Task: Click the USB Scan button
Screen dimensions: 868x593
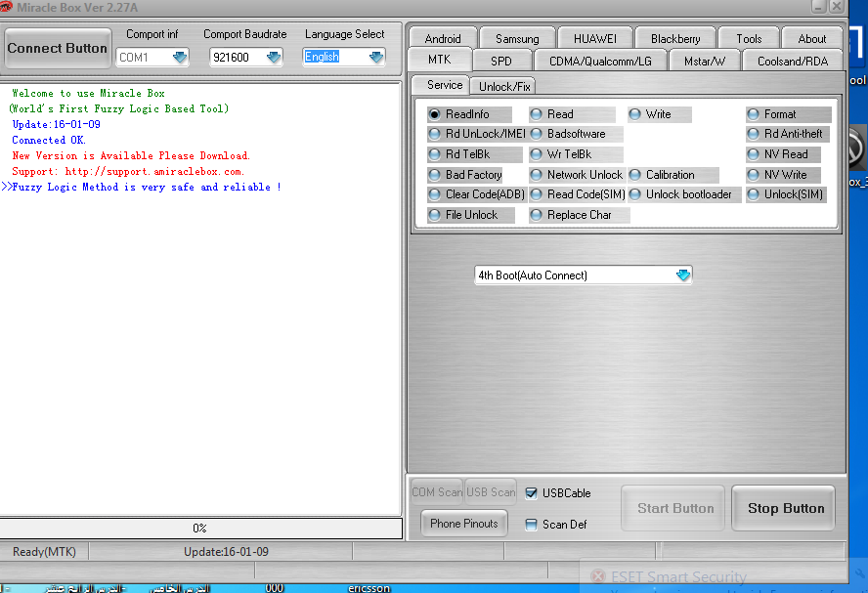Action: (x=491, y=492)
